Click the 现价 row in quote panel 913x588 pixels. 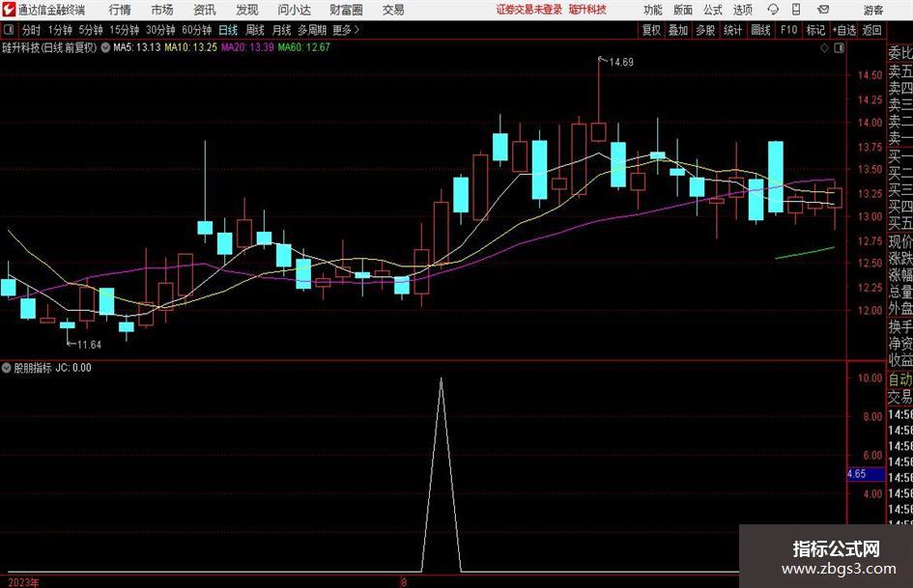pos(900,240)
